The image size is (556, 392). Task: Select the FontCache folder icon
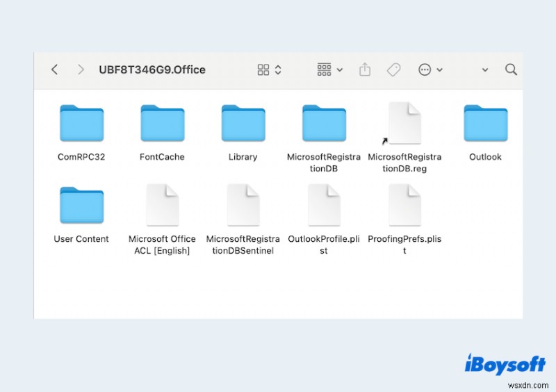tap(163, 123)
